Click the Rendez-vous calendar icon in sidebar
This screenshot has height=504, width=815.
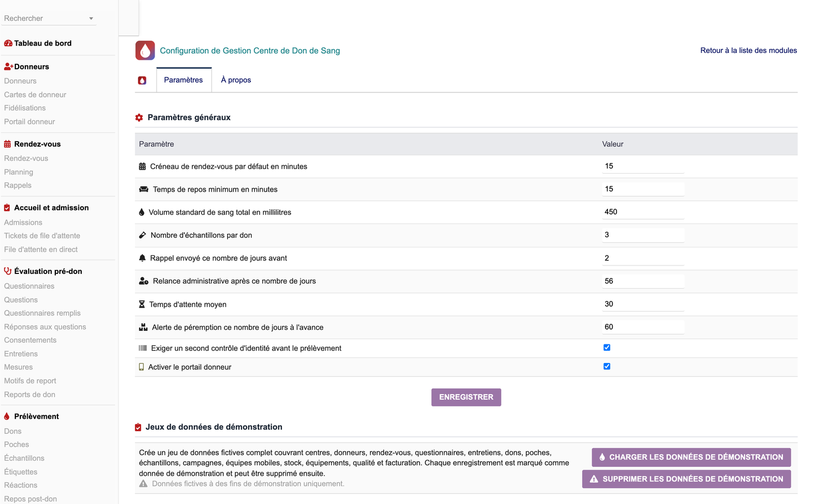[x=7, y=144]
